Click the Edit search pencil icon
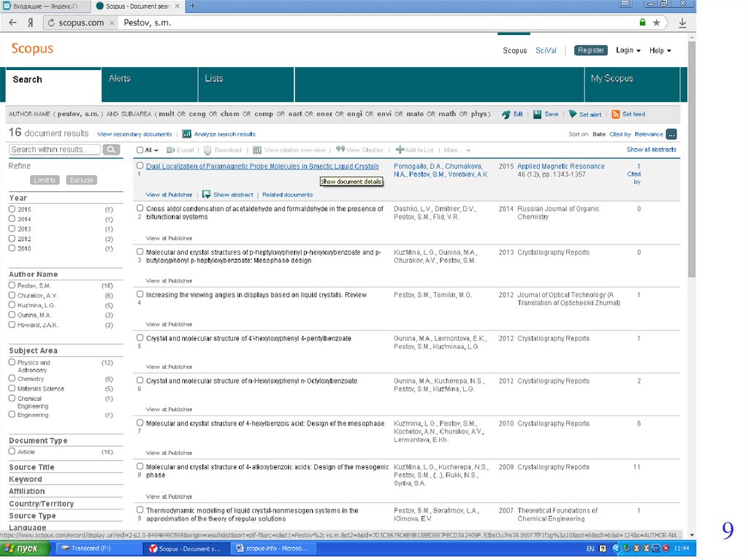This screenshot has width=748, height=560. [506, 115]
